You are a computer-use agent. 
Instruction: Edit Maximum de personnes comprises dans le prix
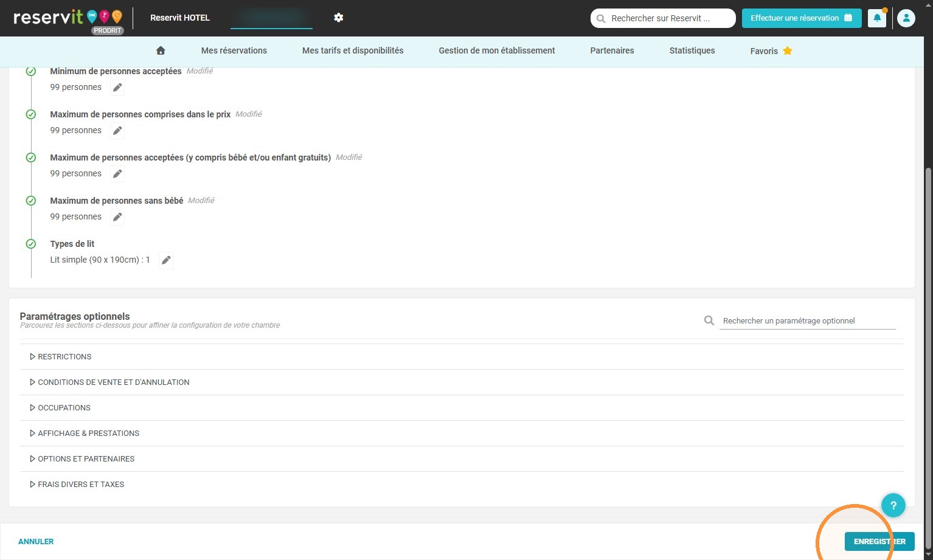pos(117,131)
